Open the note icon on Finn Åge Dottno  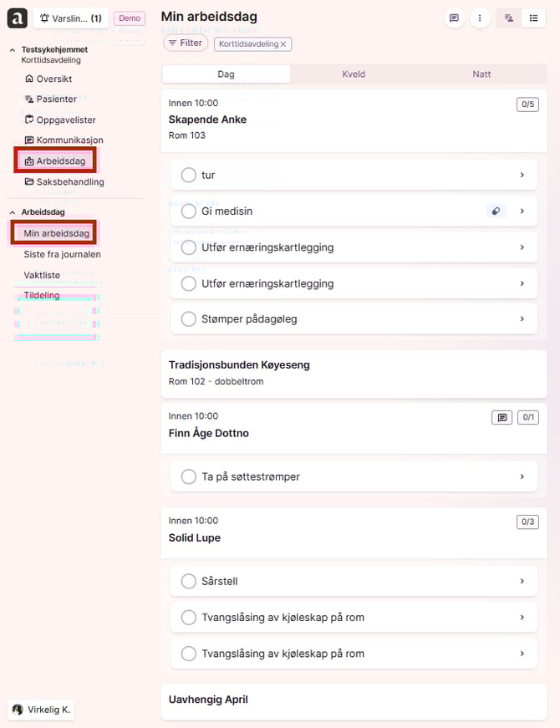[x=501, y=417]
